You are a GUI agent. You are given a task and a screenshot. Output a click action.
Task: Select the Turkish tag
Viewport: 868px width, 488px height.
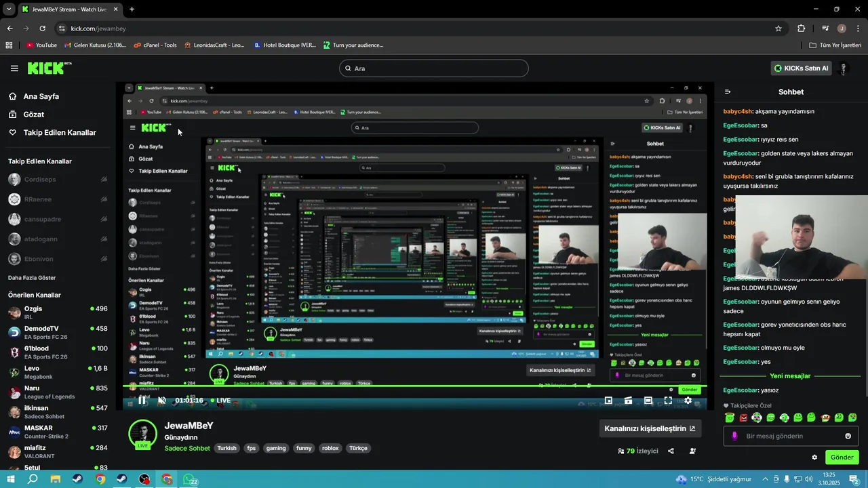pos(227,448)
